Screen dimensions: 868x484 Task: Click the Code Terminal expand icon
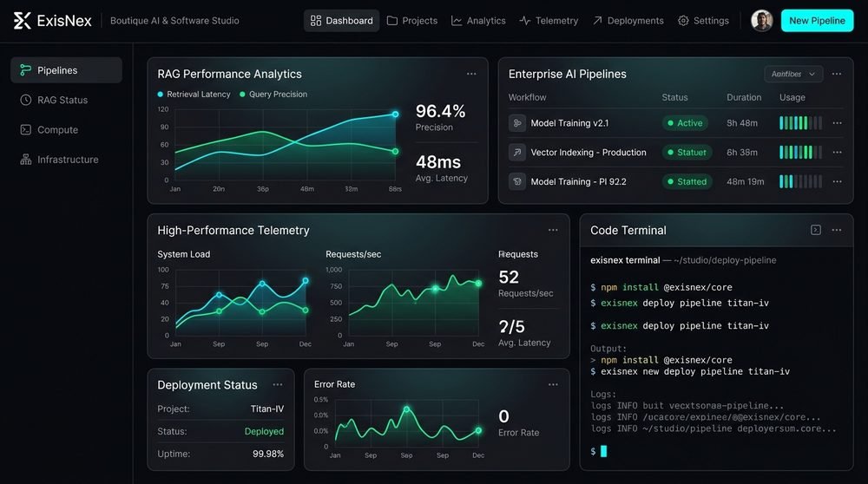tap(815, 230)
